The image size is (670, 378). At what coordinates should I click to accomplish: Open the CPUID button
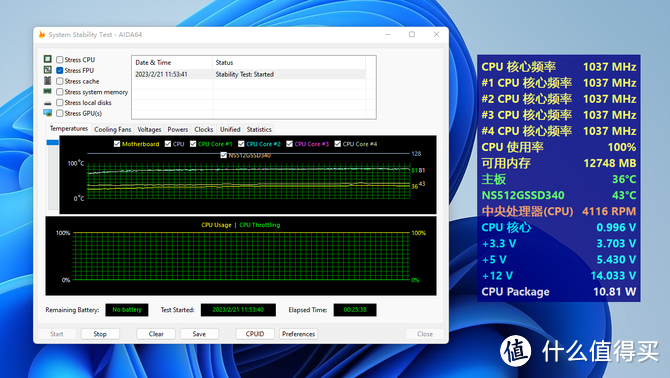coord(255,334)
